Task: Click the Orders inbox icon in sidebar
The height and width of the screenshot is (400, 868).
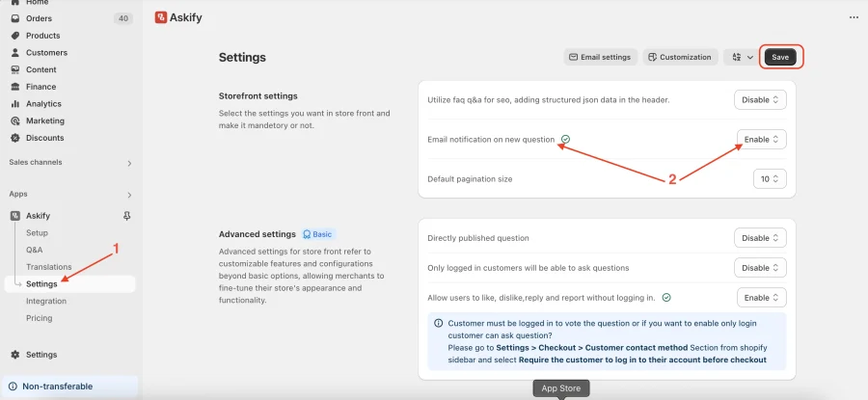Action: tap(15, 18)
